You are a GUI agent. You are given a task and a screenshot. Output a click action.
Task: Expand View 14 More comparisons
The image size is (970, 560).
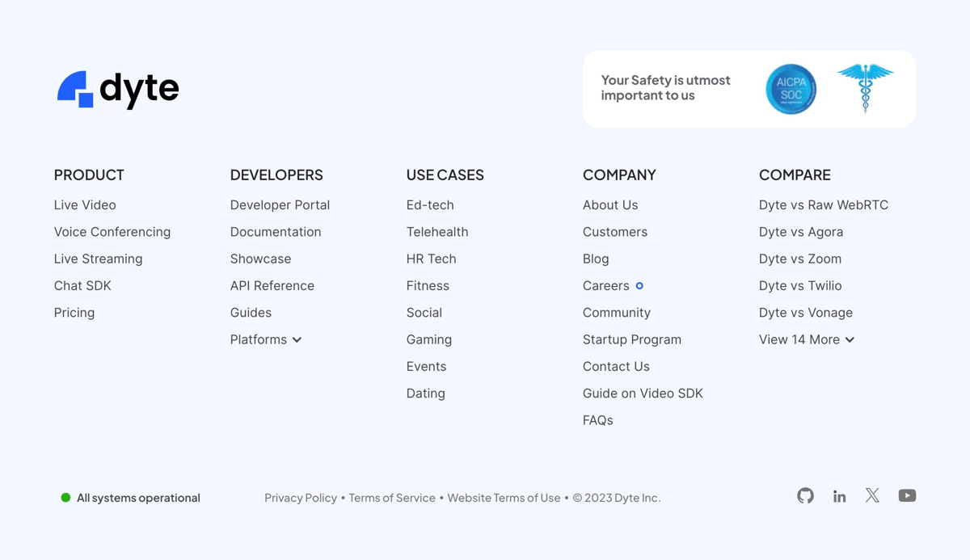pos(806,339)
